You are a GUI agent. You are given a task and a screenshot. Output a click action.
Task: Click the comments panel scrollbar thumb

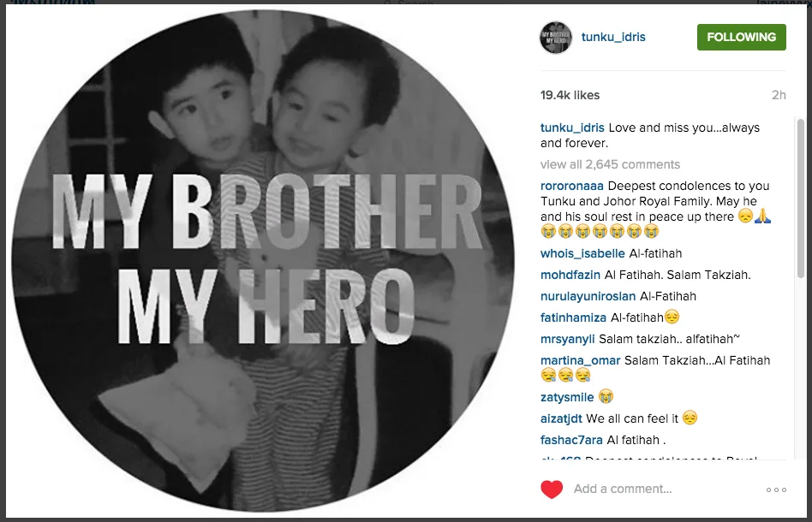(801, 199)
